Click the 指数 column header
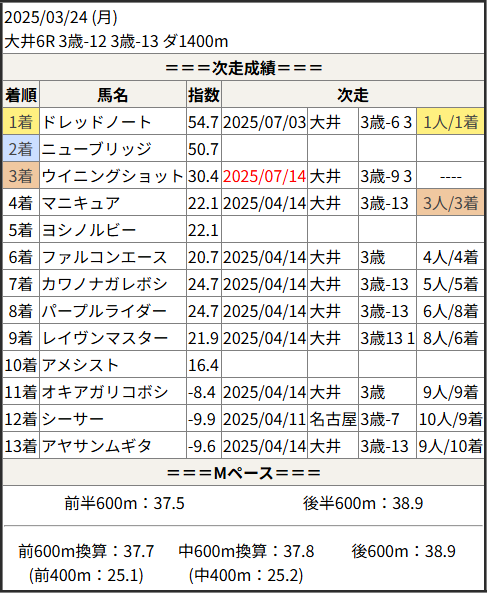 (204, 95)
